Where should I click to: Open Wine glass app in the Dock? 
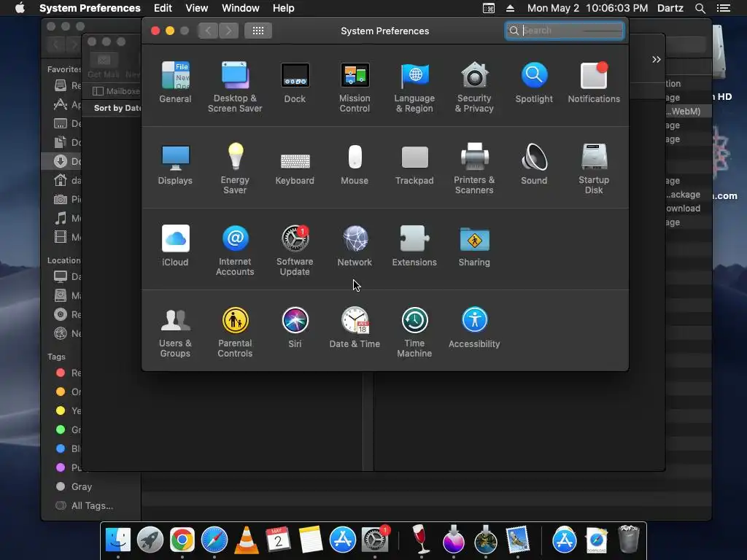[420, 540]
